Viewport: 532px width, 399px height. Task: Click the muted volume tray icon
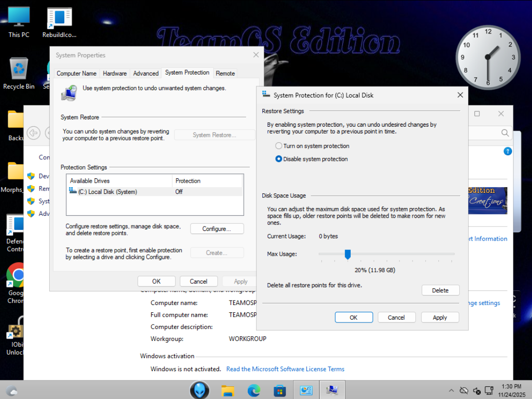tap(477, 391)
